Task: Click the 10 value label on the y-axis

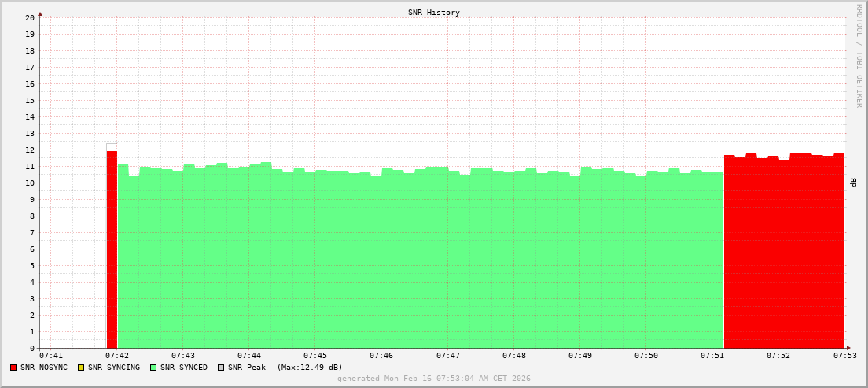Action: [x=30, y=183]
